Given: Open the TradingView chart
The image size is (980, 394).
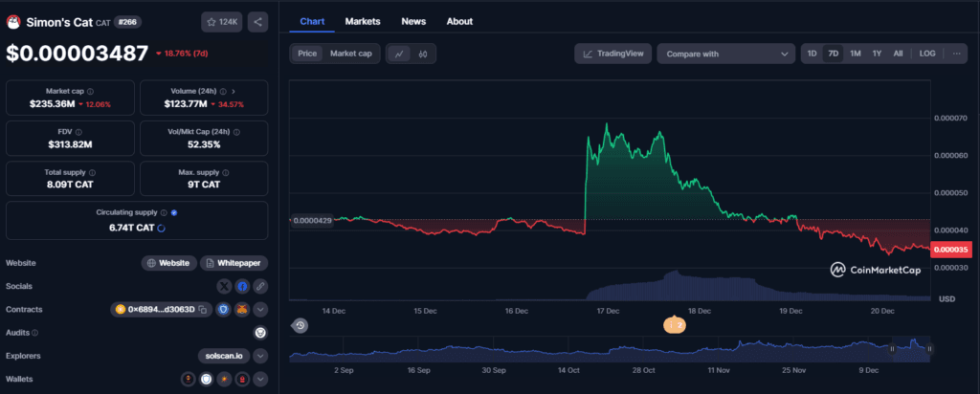Looking at the screenshot, I should coord(613,54).
